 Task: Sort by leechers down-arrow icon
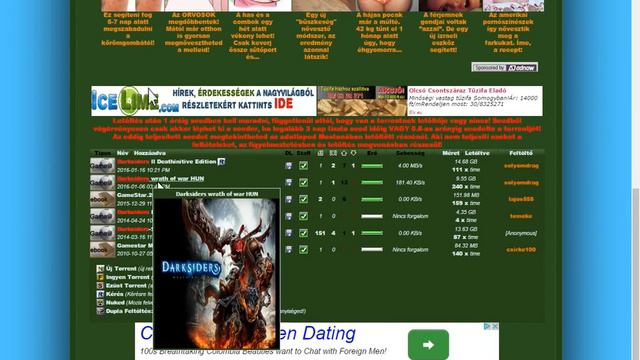353,153
